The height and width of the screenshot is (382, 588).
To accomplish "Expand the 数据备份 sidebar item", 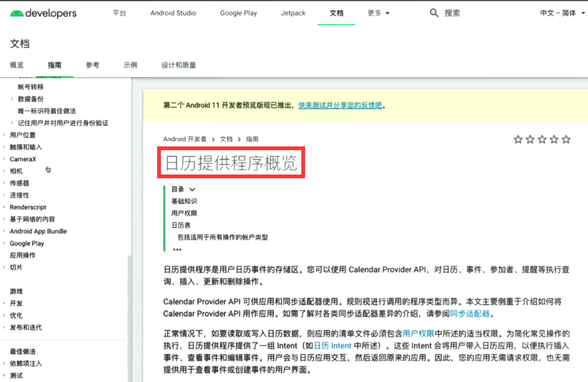I will pos(31,99).
